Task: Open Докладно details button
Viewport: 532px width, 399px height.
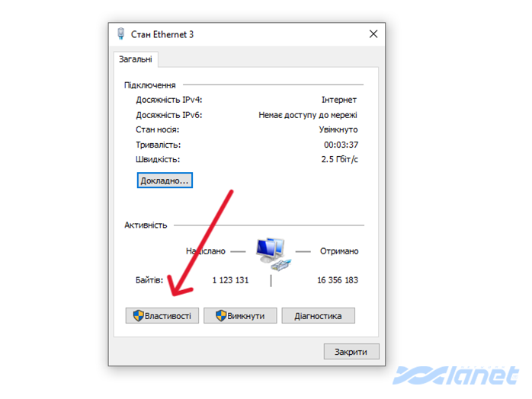Action: (165, 180)
